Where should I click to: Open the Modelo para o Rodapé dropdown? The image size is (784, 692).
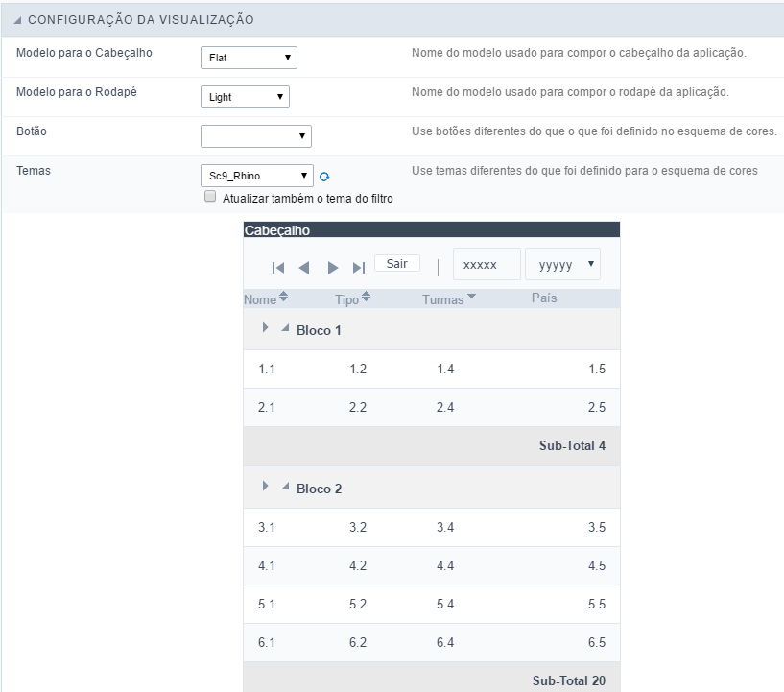[245, 97]
